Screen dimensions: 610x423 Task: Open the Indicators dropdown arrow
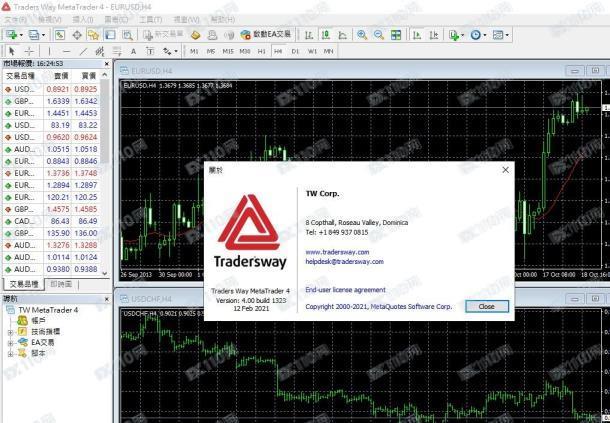(x=462, y=35)
